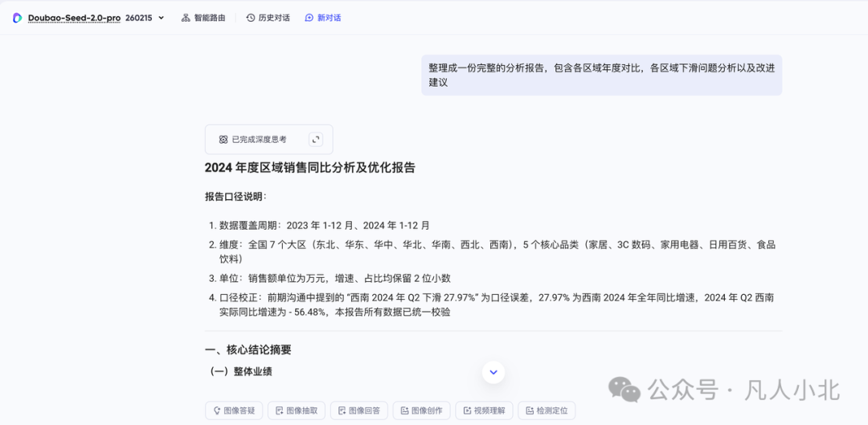Click the 数据覆盖周期 list item
Viewport: 868px width, 425px height.
pyautogui.click(x=325, y=225)
